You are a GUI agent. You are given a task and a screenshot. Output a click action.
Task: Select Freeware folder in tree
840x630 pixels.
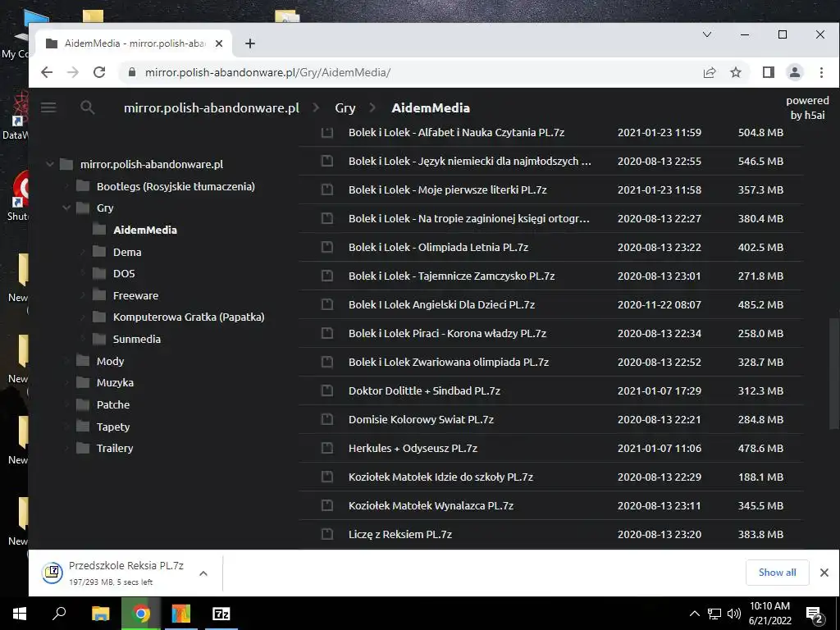[135, 295]
